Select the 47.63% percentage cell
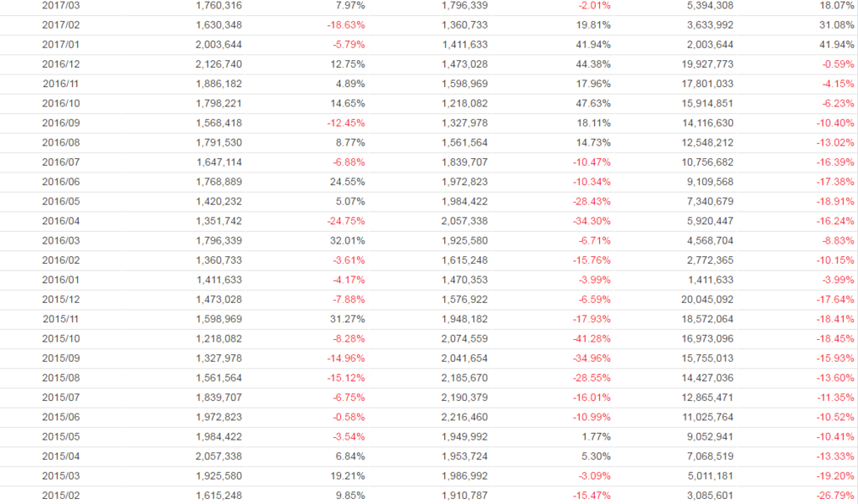Image resolution: width=858 pixels, height=504 pixels. click(x=594, y=103)
